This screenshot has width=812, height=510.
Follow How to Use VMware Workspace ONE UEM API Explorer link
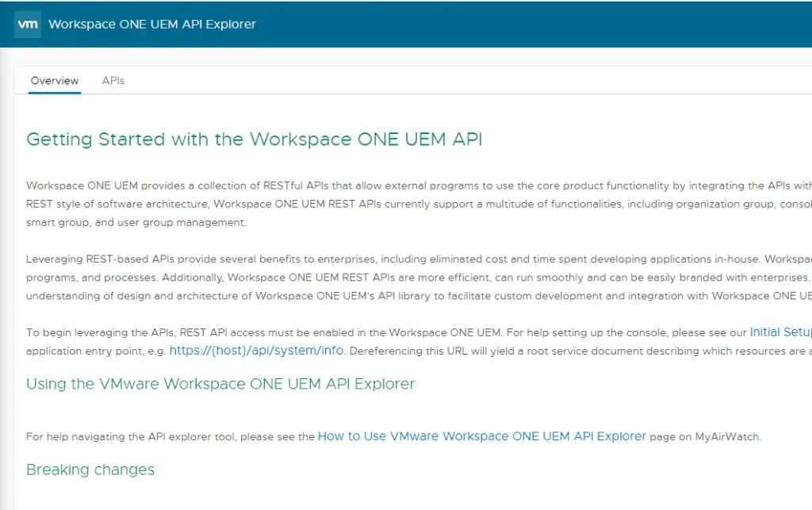[481, 436]
